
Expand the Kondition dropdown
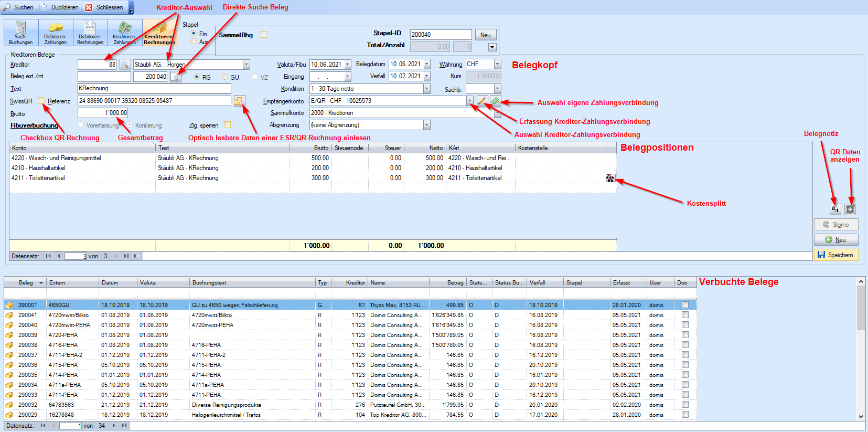coord(426,89)
